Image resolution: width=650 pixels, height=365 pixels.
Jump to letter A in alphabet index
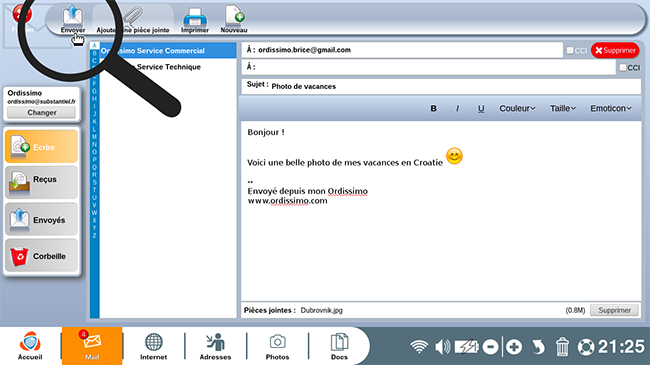[95, 45]
